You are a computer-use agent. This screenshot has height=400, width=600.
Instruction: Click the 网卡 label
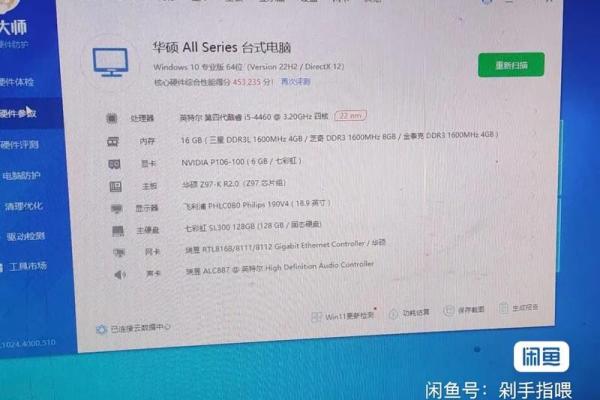pyautogui.click(x=152, y=252)
